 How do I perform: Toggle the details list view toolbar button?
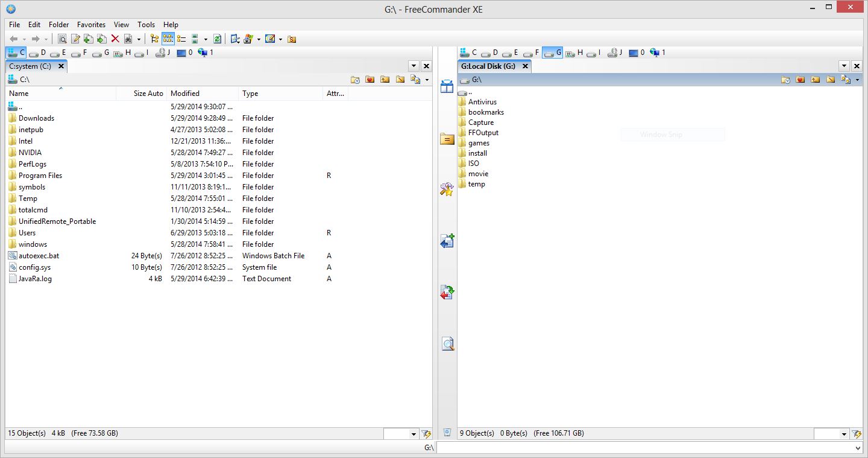pyautogui.click(x=181, y=39)
